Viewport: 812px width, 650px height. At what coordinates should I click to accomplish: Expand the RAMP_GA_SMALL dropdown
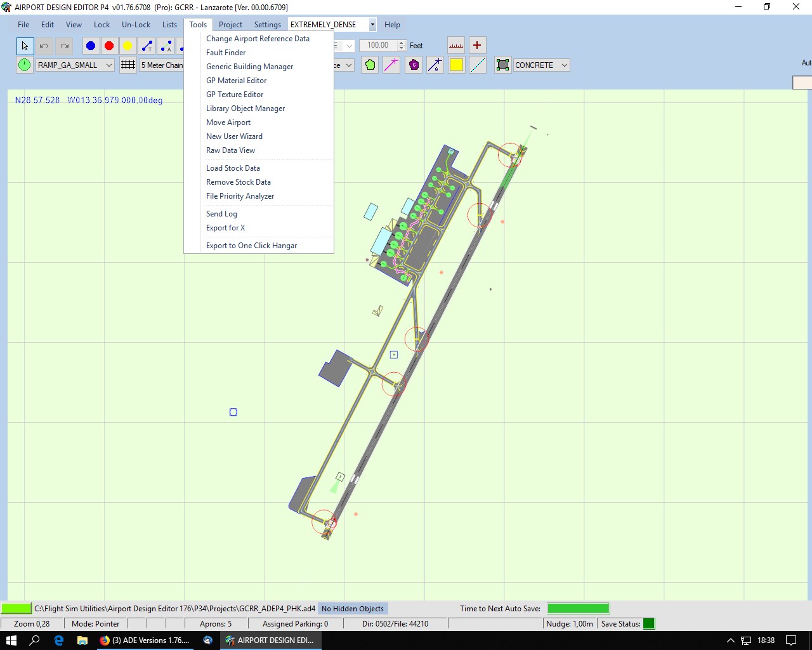click(109, 65)
